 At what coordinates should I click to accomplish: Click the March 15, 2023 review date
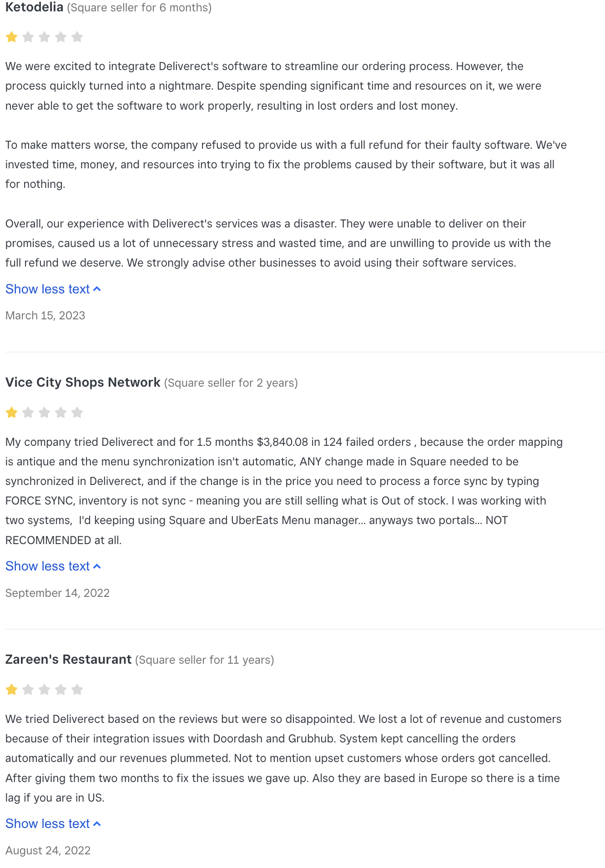tap(45, 316)
